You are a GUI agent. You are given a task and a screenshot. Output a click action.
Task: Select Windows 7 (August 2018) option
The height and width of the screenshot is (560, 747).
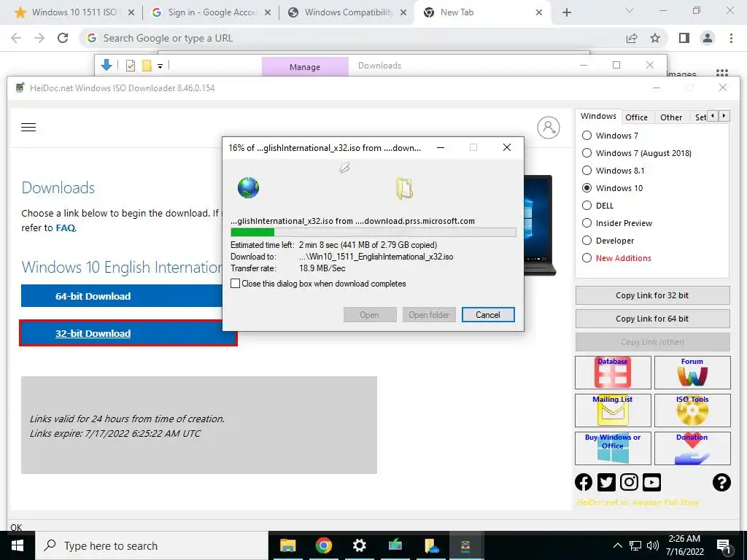coord(587,153)
